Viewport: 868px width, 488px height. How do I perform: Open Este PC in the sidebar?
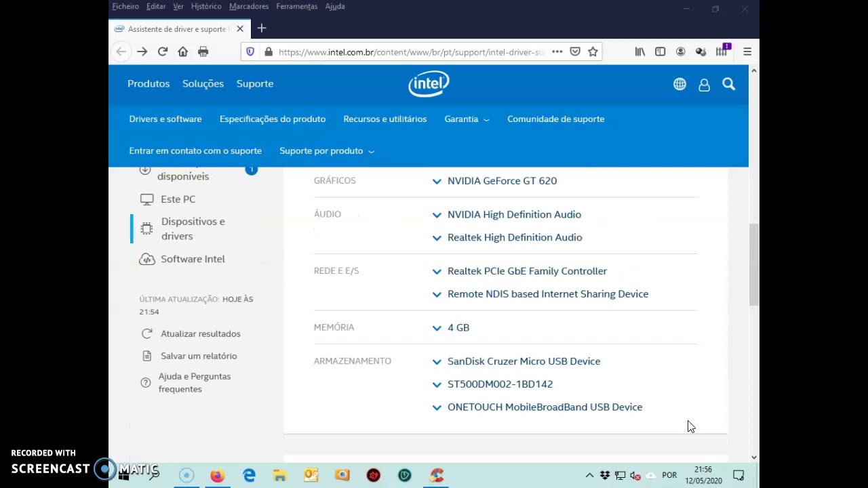pyautogui.click(x=178, y=199)
